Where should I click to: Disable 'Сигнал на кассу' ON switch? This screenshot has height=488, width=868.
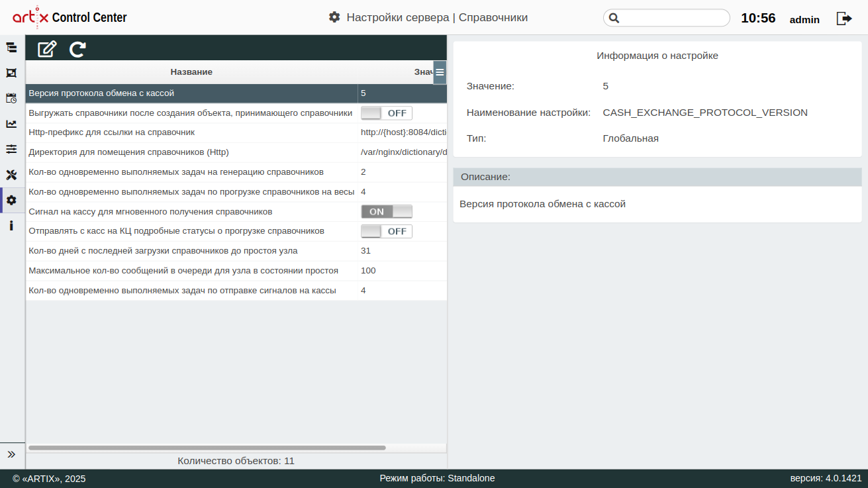[386, 212]
